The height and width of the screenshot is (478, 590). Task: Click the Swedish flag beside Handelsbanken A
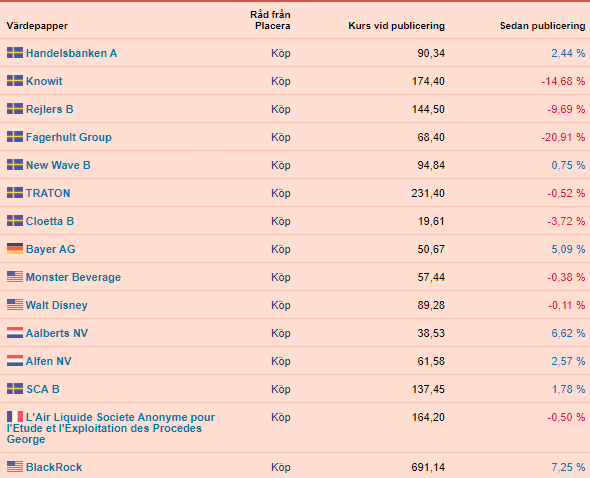(x=15, y=53)
